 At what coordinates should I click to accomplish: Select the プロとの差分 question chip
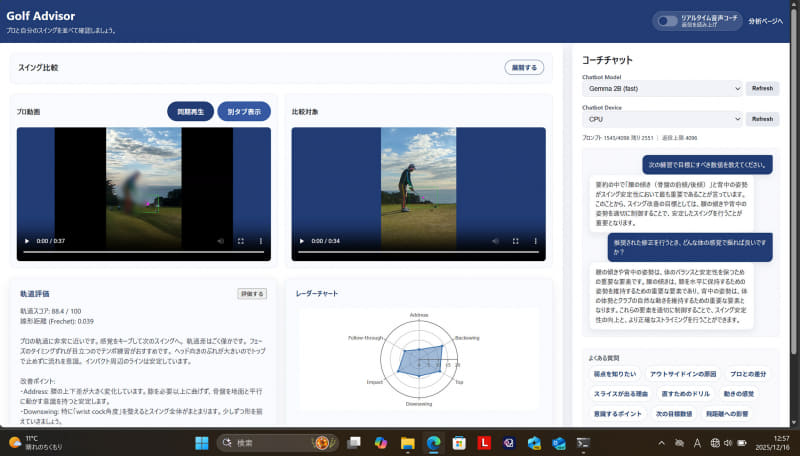[748, 374]
